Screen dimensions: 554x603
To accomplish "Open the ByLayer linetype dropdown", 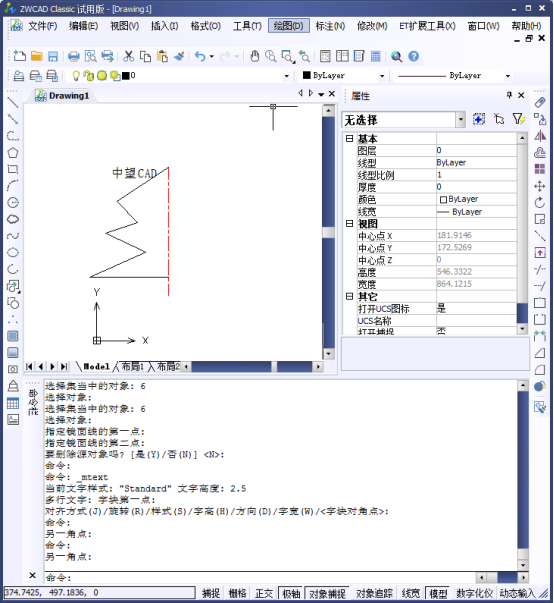I will point(508,76).
